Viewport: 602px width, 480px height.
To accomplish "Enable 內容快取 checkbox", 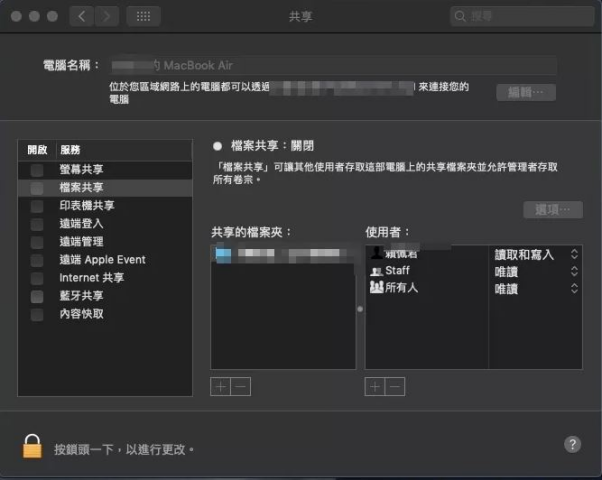I will tap(37, 314).
